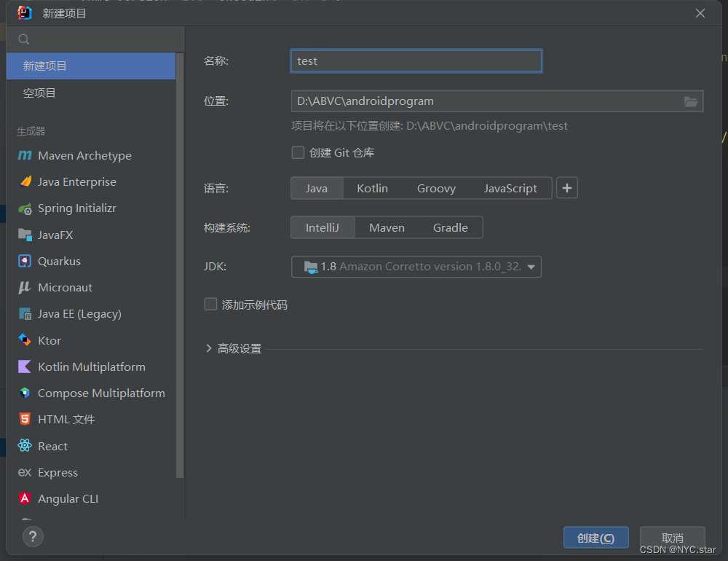Pick the Quarkus generator

[59, 261]
